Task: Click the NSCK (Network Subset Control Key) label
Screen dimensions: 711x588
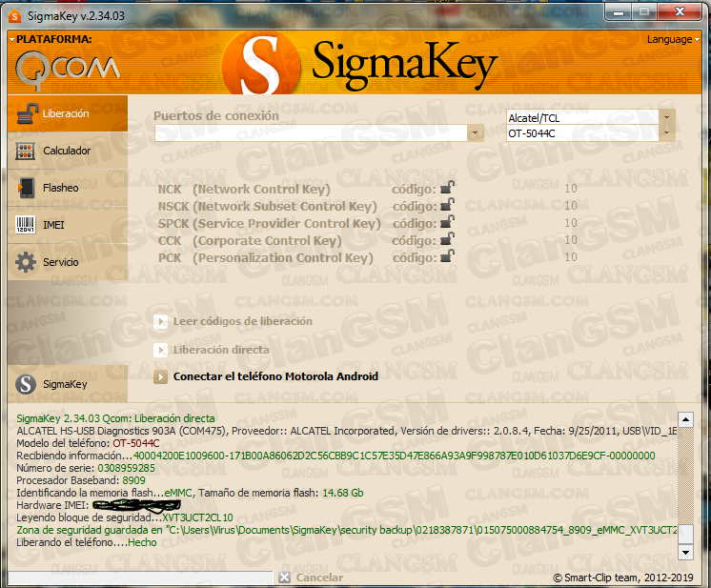Action: (268, 206)
